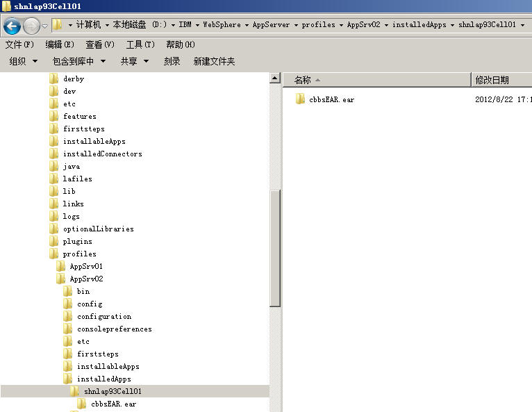
Task: Click the java folder icon in tree
Action: [53, 166]
